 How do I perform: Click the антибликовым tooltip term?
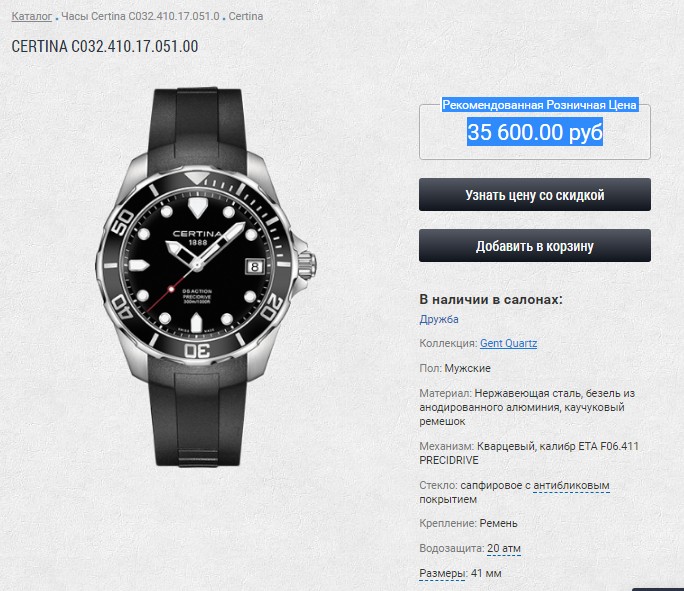pyautogui.click(x=571, y=485)
